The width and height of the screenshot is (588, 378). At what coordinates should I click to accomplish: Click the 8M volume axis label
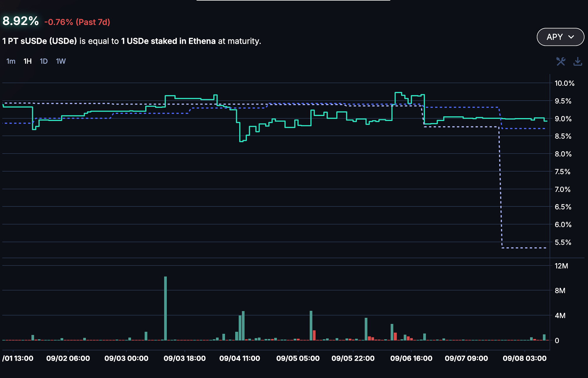point(560,291)
